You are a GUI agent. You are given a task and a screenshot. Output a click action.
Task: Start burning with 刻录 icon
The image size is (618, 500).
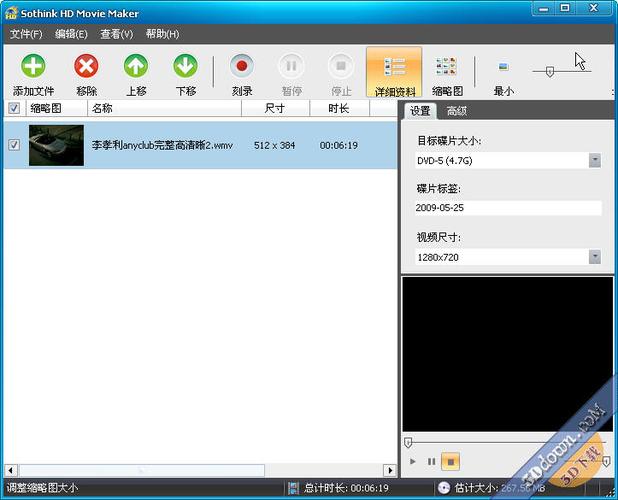point(242,66)
